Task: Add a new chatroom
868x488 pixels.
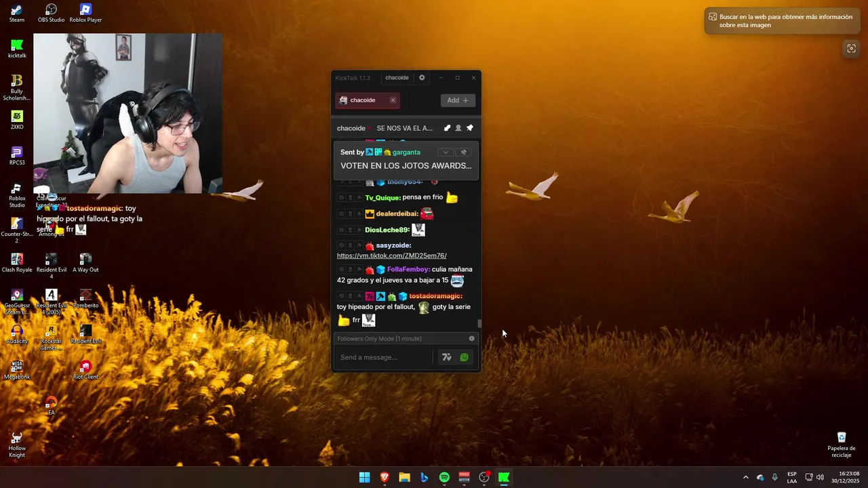Action: 458,100
